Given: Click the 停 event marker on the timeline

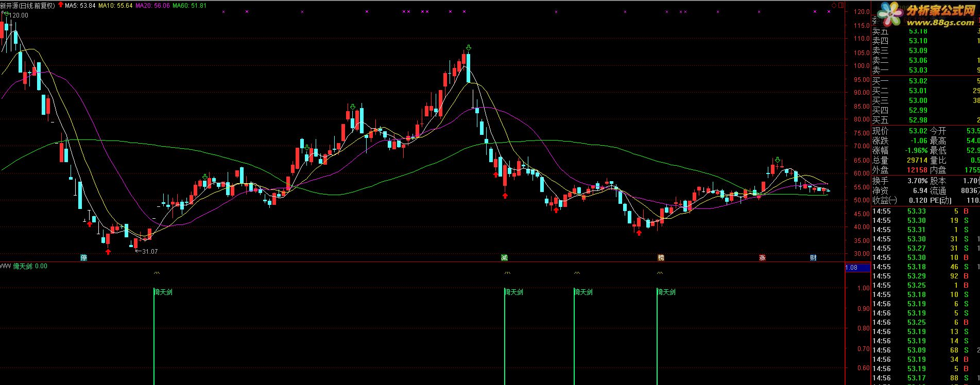Looking at the screenshot, I should (84, 257).
